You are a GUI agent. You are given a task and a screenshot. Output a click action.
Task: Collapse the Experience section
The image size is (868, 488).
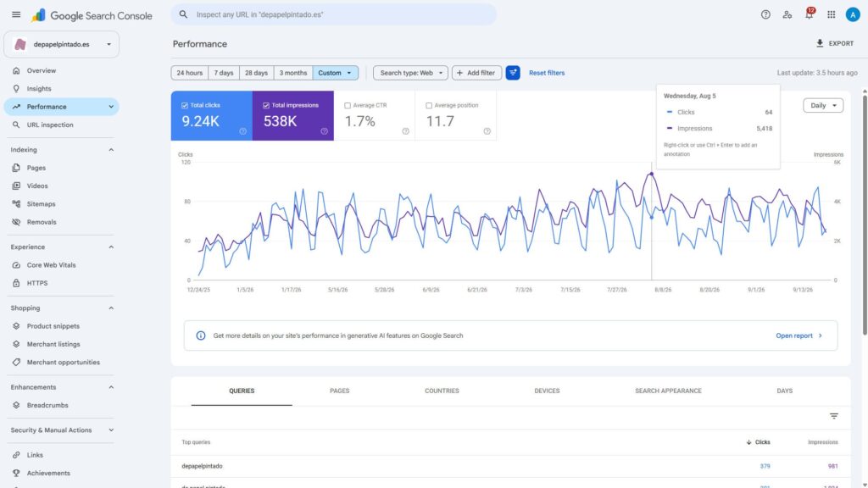[x=111, y=247]
